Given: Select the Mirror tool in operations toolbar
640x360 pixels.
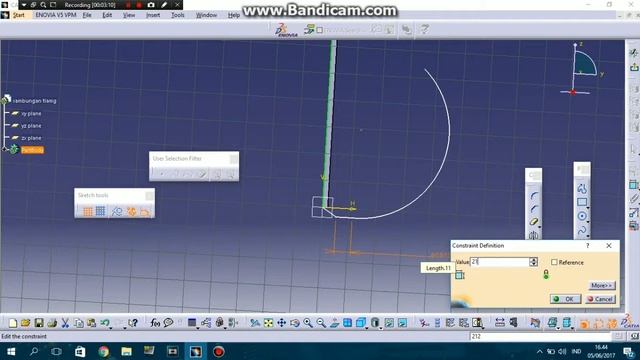Looking at the screenshot, I should coord(533,235).
